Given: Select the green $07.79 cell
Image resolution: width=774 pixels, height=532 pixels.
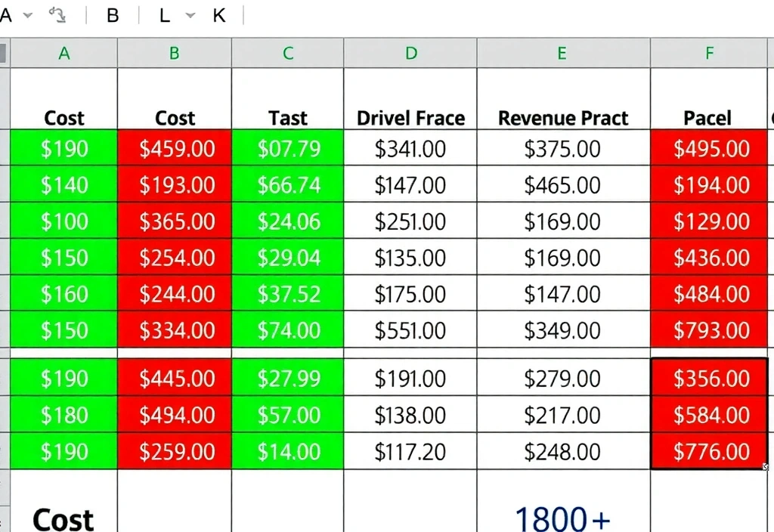Looking at the screenshot, I should tap(288, 149).
